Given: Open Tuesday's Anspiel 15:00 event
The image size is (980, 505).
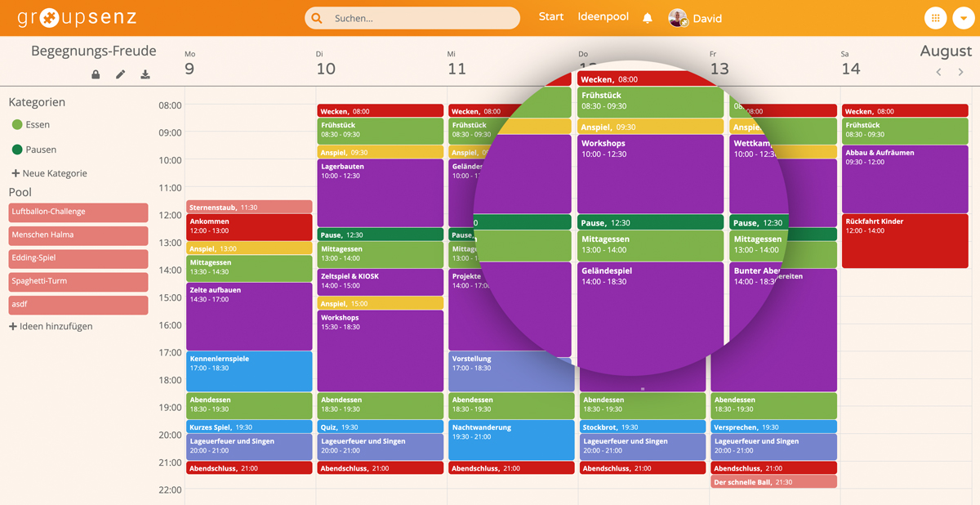Looking at the screenshot, I should coord(380,303).
